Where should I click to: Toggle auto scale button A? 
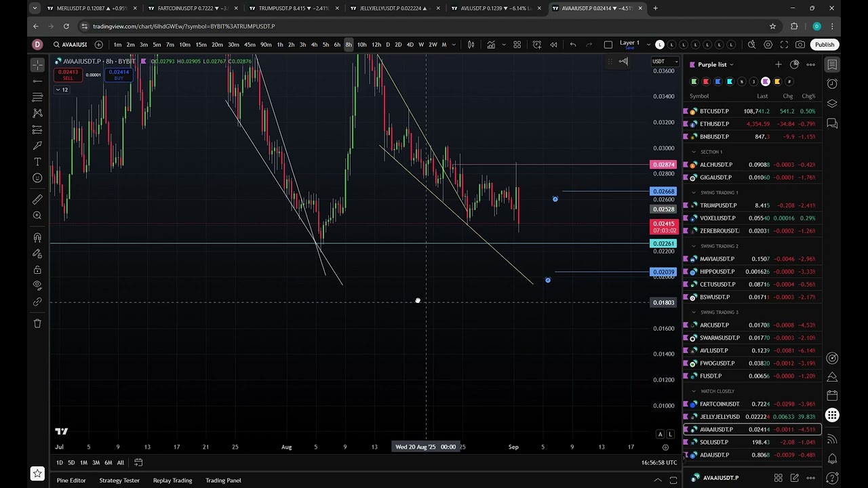(x=660, y=434)
